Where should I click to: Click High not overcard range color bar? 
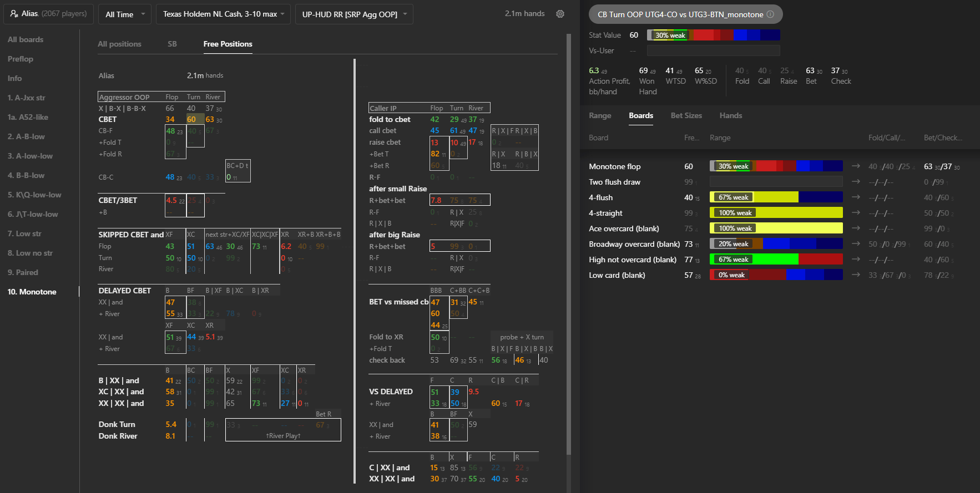click(776, 259)
